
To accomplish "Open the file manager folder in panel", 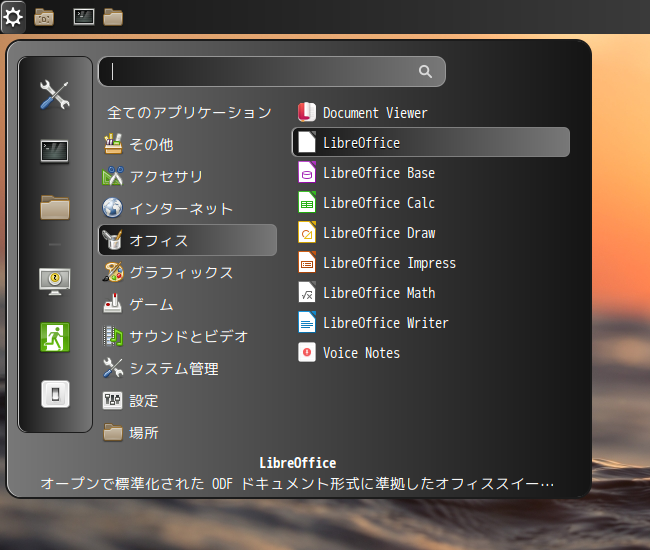I will 113,17.
